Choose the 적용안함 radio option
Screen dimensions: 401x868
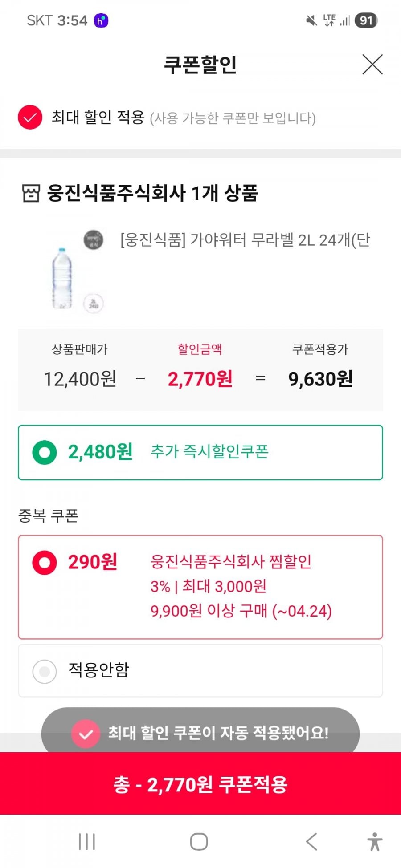(x=45, y=671)
